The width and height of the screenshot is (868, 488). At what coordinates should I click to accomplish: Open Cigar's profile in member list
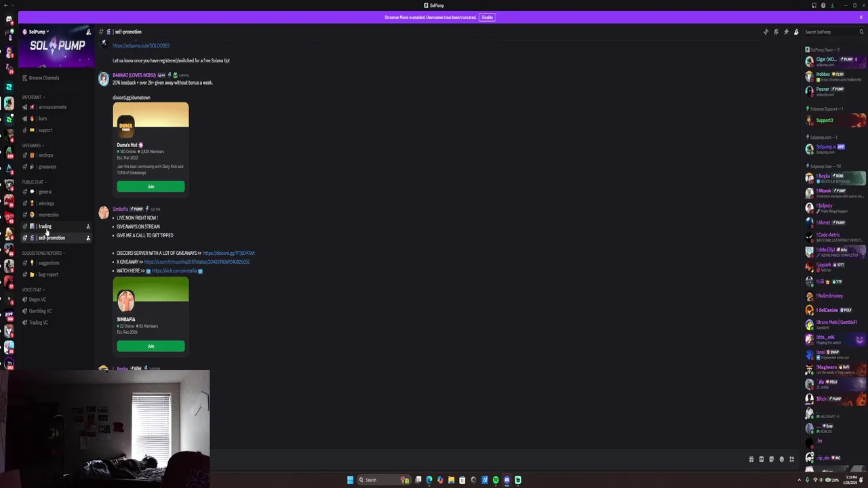pos(835,61)
